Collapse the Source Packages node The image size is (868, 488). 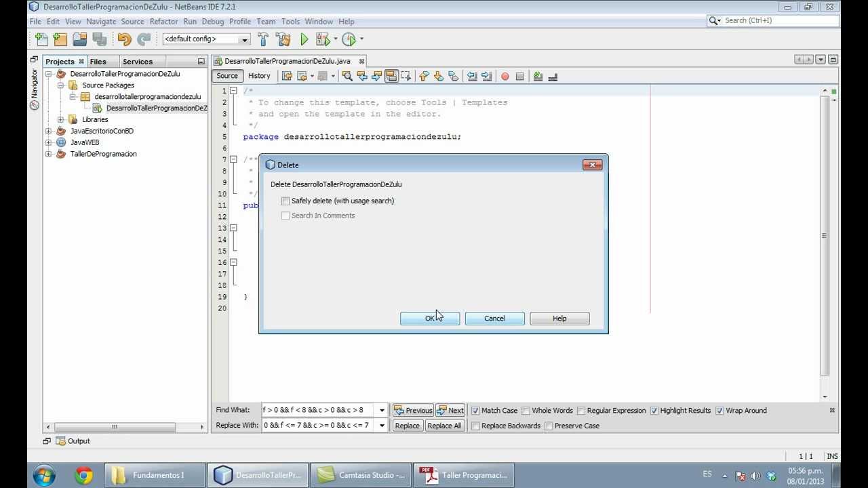[x=61, y=85]
